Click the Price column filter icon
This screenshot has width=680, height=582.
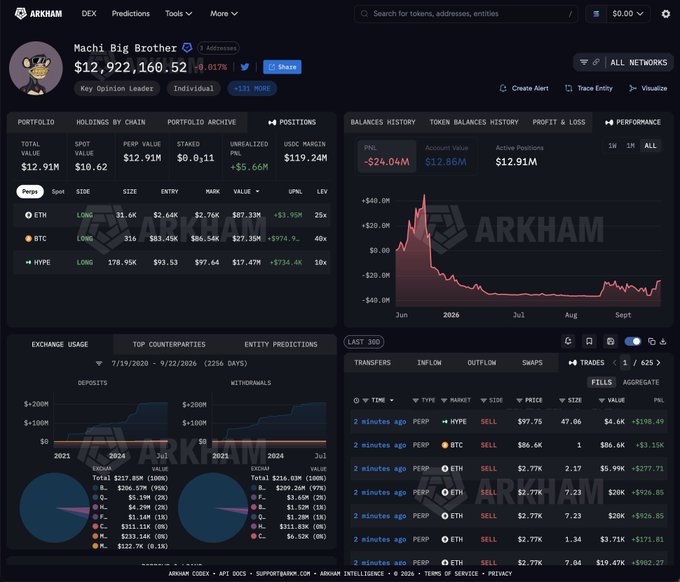coord(519,400)
